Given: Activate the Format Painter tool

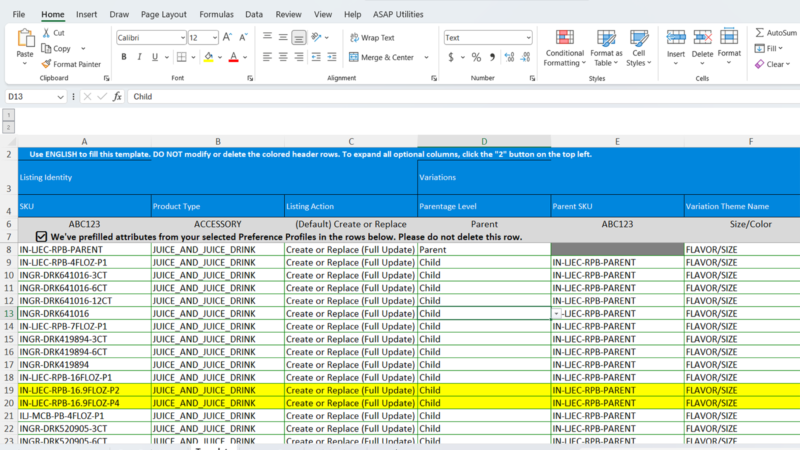Looking at the screenshot, I should pos(70,64).
